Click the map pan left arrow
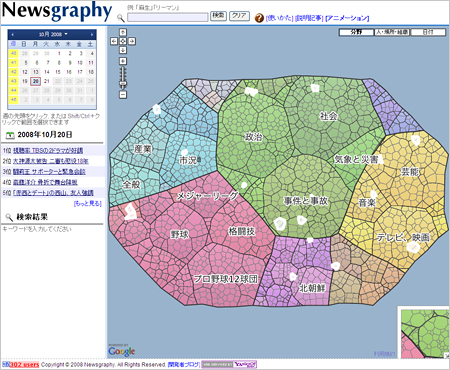450x370 pixels. tap(114, 41)
